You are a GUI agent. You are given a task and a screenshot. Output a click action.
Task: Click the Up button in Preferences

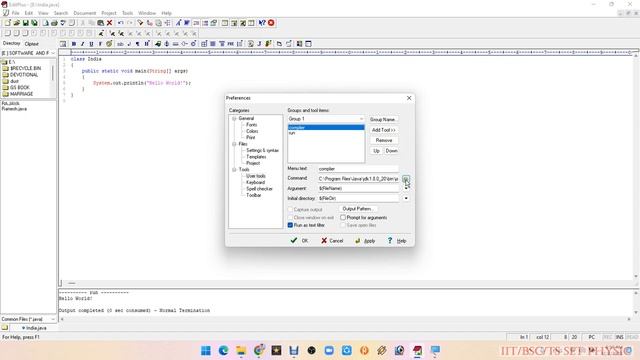(376, 151)
